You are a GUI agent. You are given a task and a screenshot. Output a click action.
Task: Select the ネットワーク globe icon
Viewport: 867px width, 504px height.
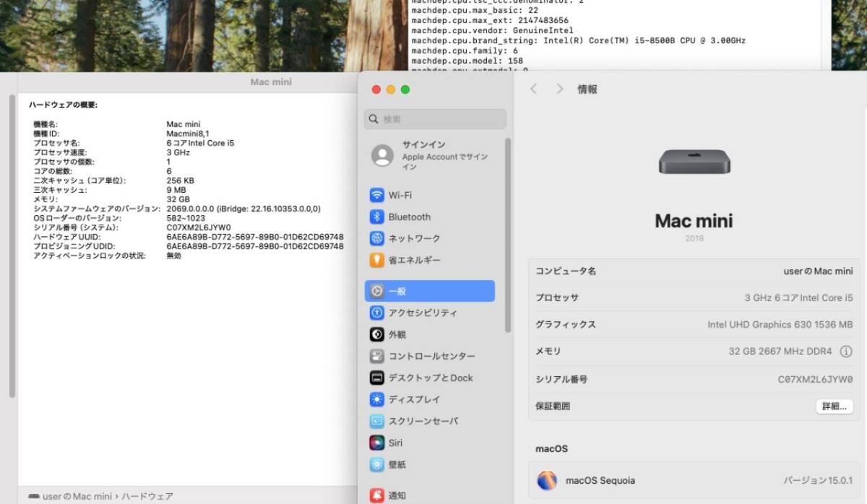376,238
